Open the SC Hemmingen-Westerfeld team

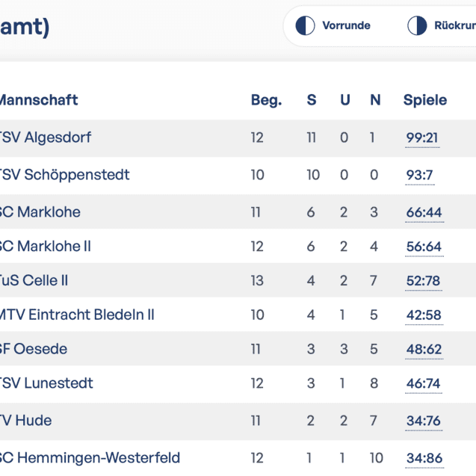pos(89,458)
